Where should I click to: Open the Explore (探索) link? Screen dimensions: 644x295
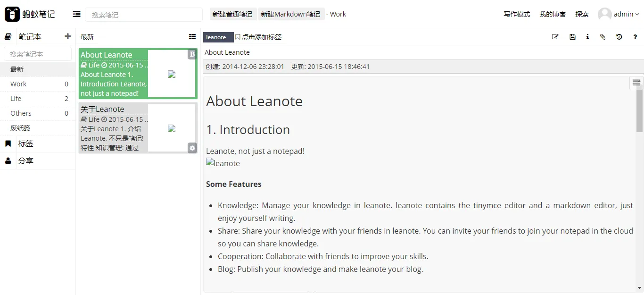click(x=582, y=14)
